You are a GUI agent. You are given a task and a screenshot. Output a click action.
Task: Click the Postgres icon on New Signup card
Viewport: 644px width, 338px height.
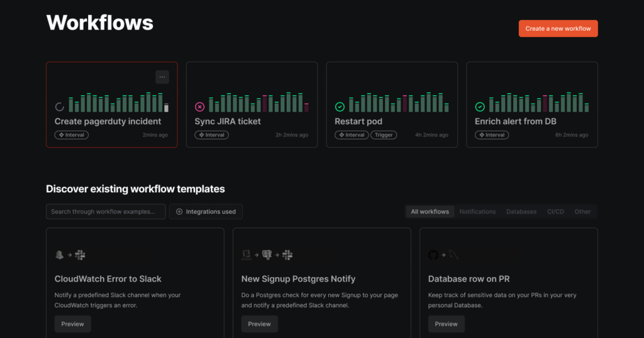(267, 255)
